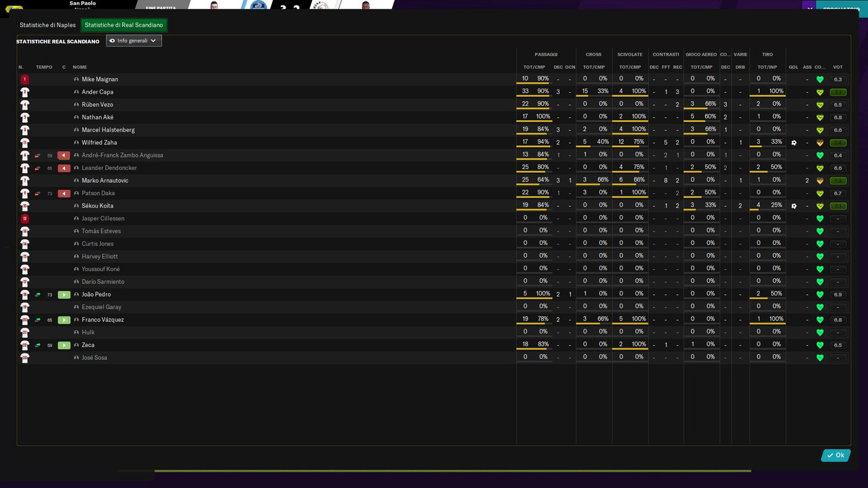This screenshot has width=868, height=488.
Task: Sort the table by the Nome column header
Action: tap(80, 67)
